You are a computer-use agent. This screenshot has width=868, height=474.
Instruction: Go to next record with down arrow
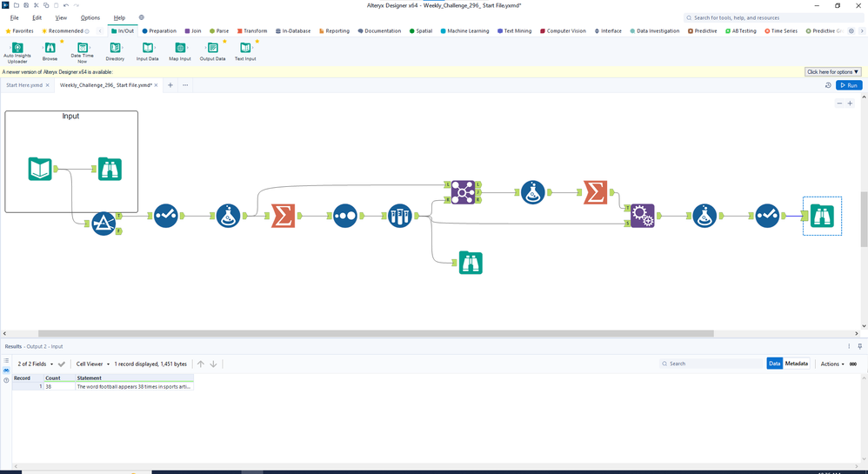213,364
